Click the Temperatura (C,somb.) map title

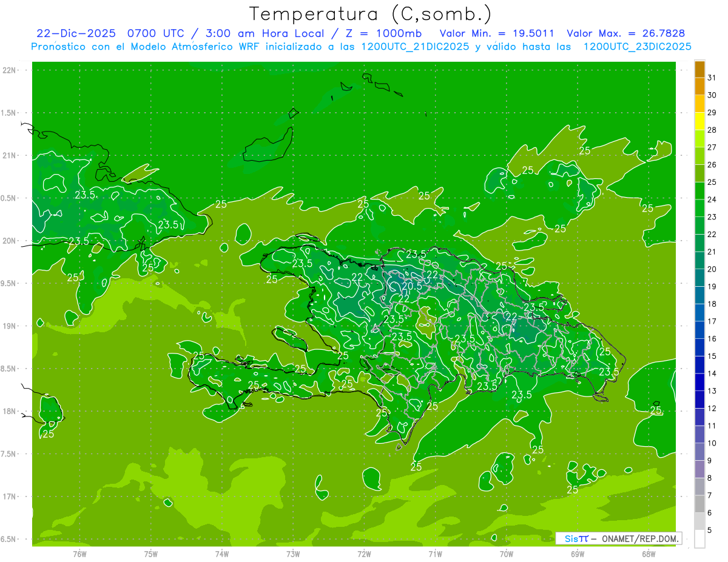coord(370,14)
